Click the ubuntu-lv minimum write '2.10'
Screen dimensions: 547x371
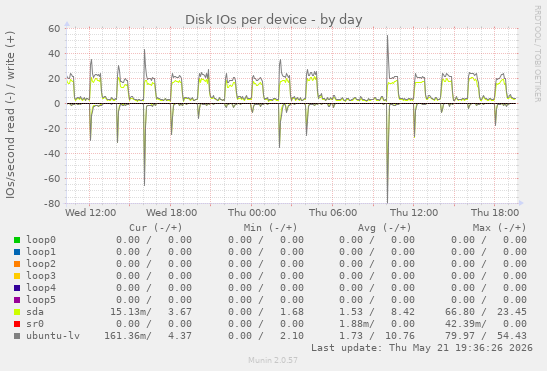(x=292, y=336)
